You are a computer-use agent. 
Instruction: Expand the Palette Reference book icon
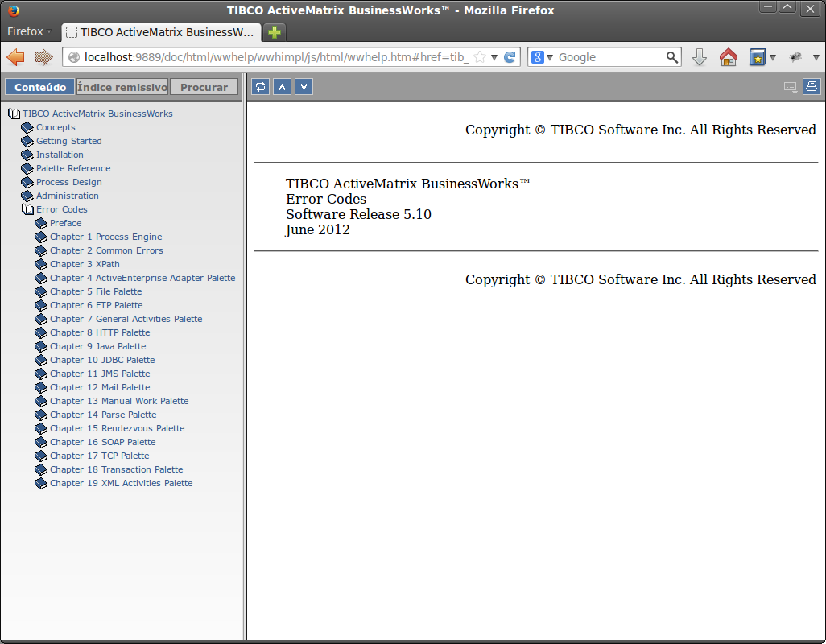27,168
